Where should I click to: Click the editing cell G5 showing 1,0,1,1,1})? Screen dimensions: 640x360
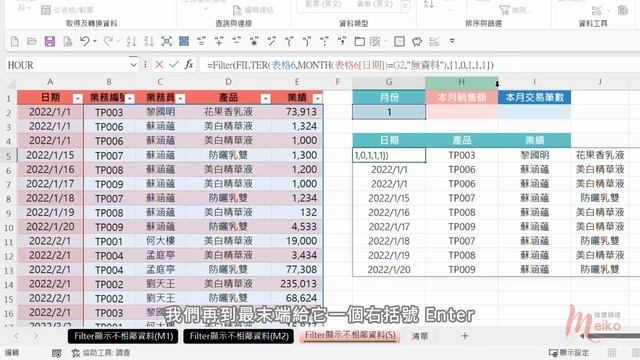[389, 155]
